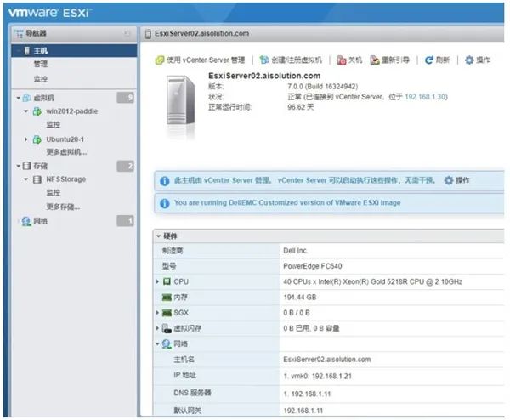Collapse the 硬件 hardware section

coord(158,236)
